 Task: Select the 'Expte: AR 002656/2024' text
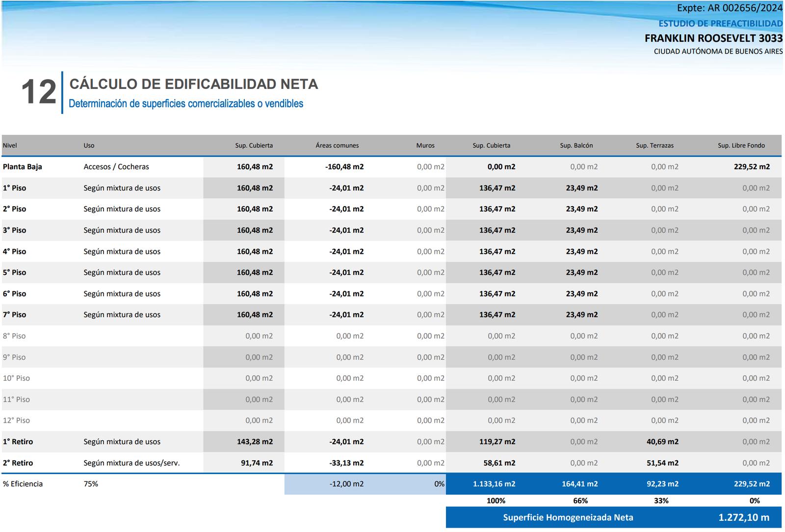(730, 8)
